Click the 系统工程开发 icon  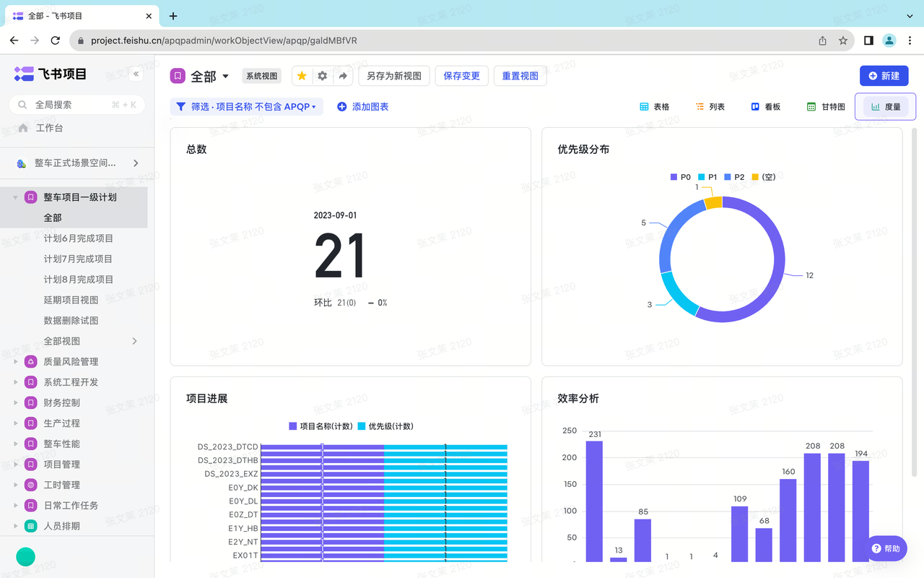click(x=30, y=382)
